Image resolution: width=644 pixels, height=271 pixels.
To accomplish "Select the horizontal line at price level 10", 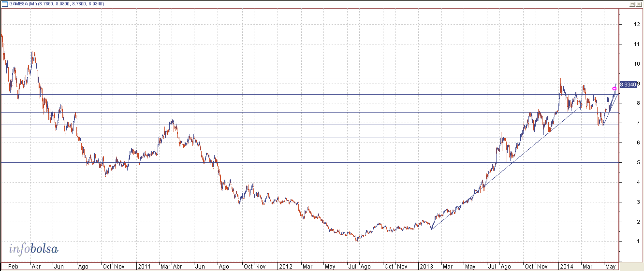I will 309,64.
